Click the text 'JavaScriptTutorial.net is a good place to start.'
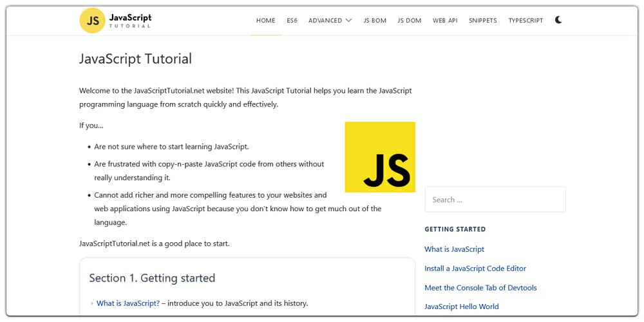 155,243
